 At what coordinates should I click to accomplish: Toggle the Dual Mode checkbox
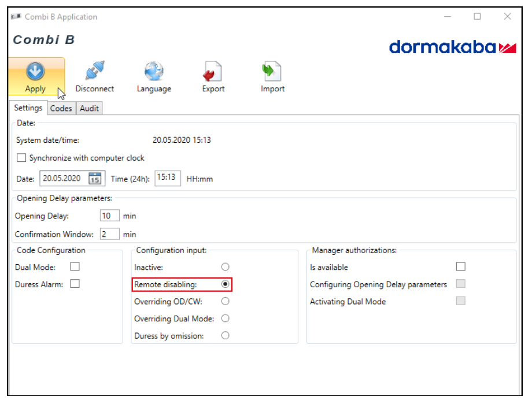pos(75,267)
